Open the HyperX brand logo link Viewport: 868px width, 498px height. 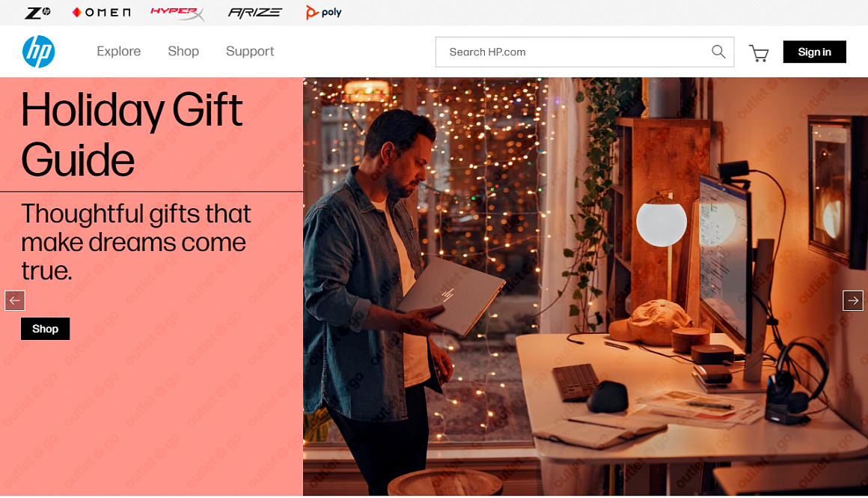177,13
